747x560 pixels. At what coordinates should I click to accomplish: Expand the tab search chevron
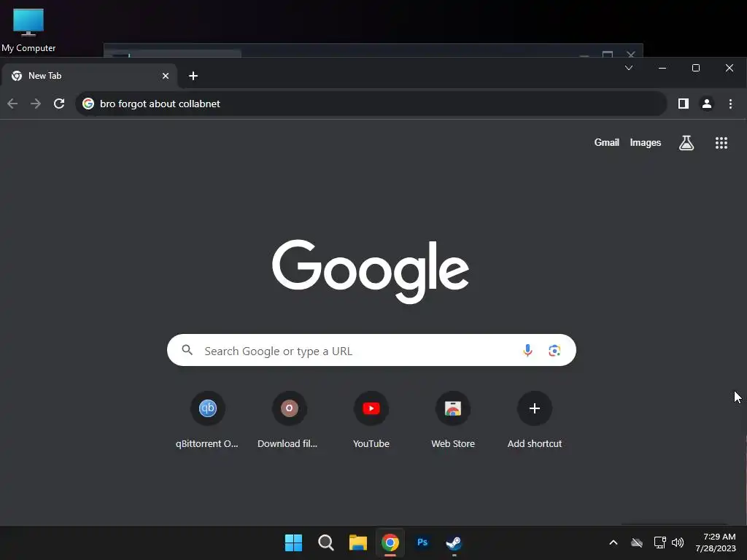click(629, 68)
